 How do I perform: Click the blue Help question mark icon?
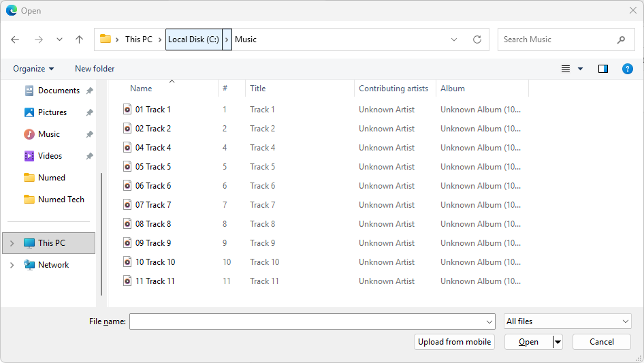pos(628,69)
